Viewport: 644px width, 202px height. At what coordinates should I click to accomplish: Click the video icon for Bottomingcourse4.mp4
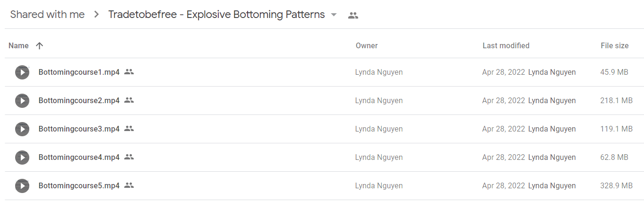coord(22,158)
